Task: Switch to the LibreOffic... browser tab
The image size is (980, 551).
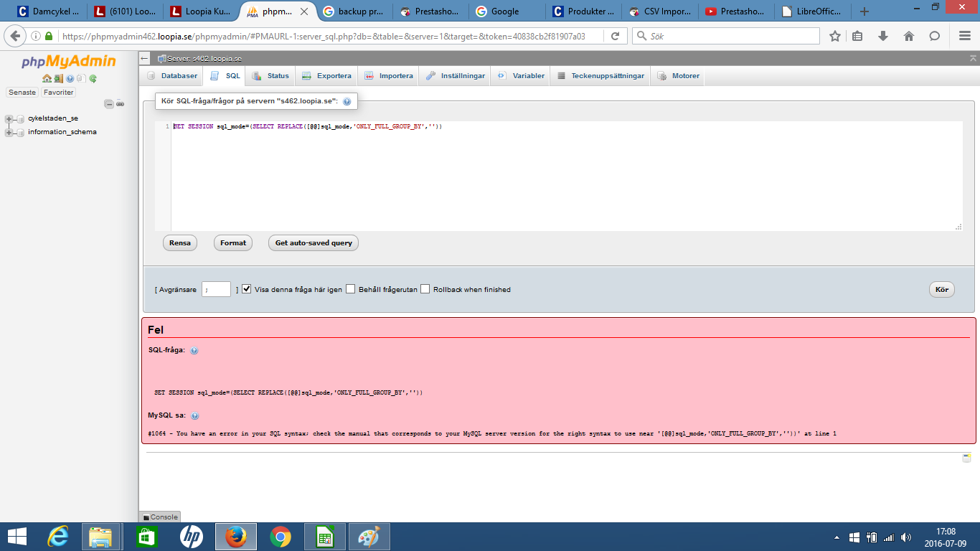Action: [814, 11]
